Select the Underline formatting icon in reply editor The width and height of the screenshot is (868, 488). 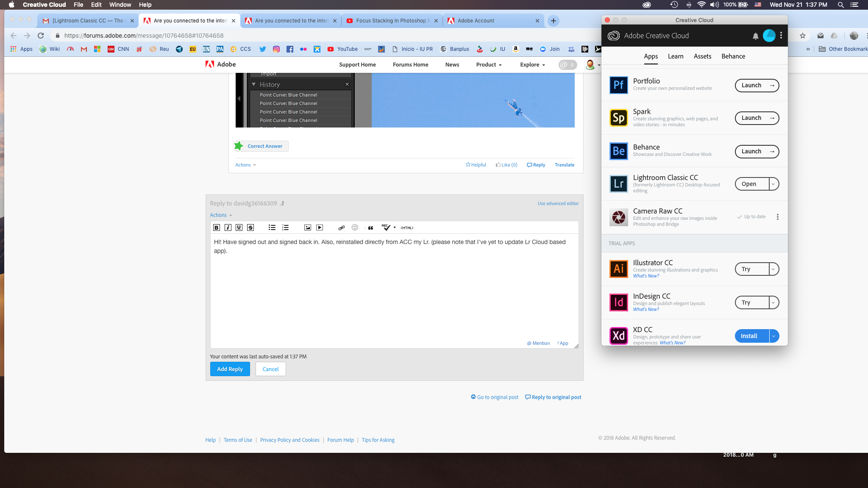point(239,227)
